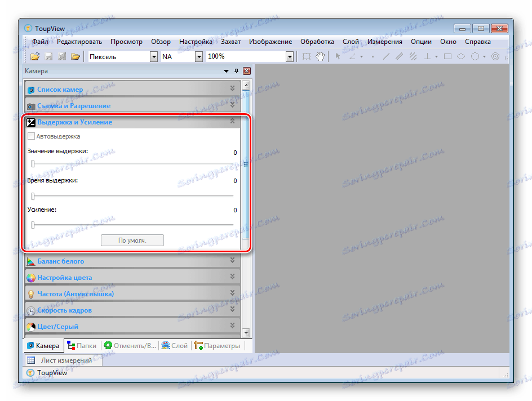Select the parallel lines tool
The image size is (532, 401).
click(400, 57)
